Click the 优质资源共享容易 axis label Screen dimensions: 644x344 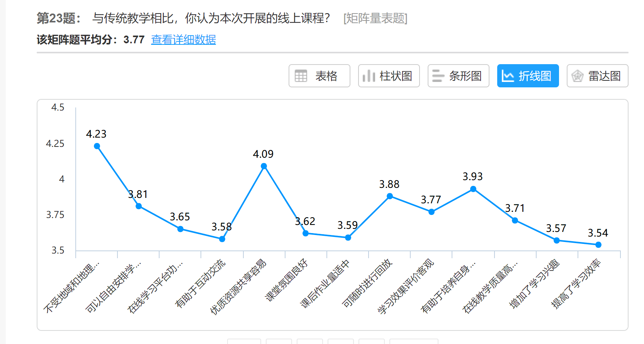click(x=238, y=287)
